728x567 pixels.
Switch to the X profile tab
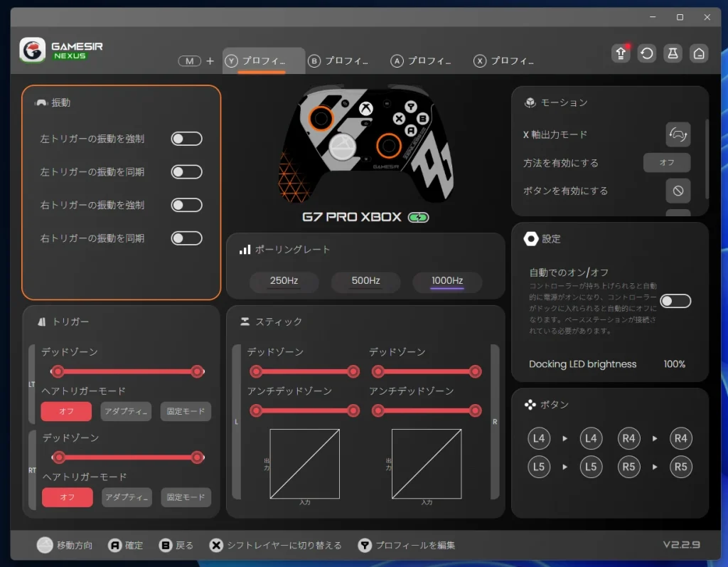504,61
